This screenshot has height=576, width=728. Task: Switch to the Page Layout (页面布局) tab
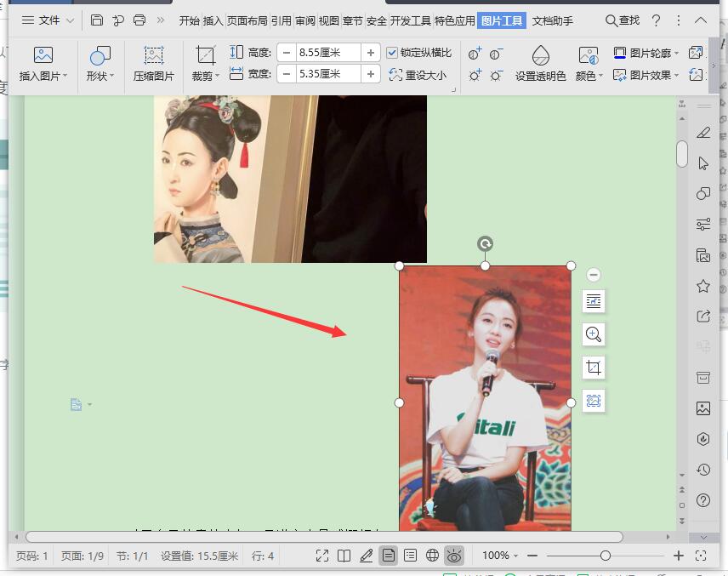click(247, 20)
